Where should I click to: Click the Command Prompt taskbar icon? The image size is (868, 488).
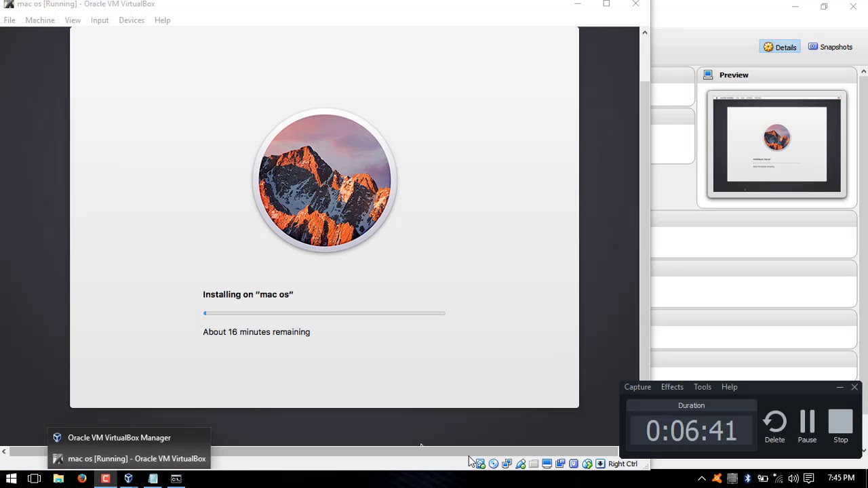point(176,479)
